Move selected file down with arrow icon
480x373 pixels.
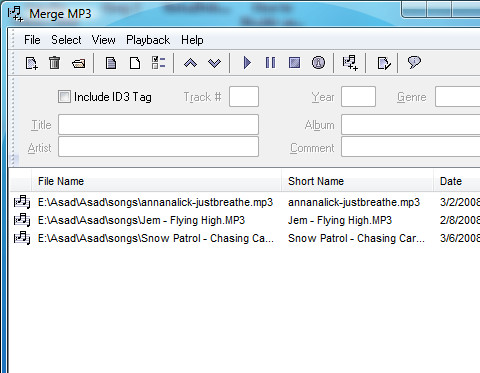point(214,63)
